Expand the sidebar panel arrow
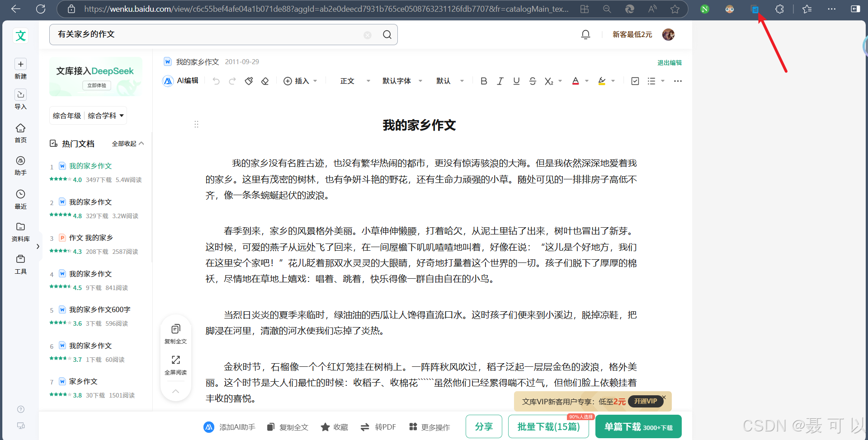Screen dimensions: 868x440 coord(38,246)
